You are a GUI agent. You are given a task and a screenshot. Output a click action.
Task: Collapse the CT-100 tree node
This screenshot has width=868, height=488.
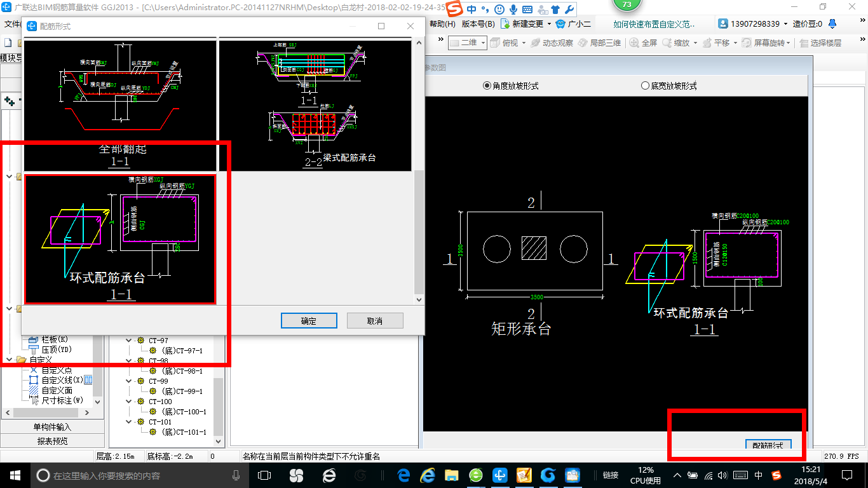tap(130, 402)
